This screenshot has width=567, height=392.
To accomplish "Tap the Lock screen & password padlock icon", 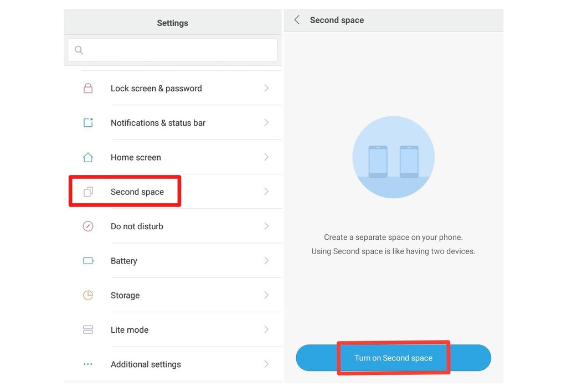I will [88, 89].
